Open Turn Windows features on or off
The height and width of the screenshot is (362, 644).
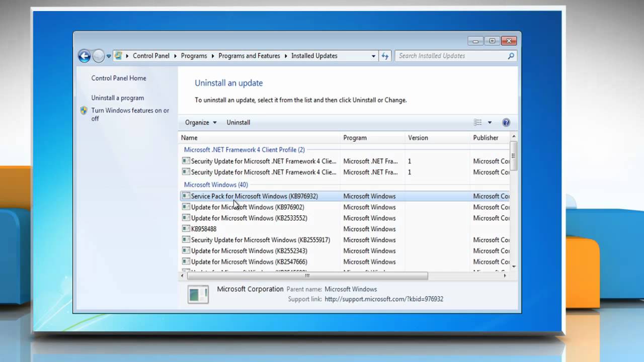(x=130, y=115)
